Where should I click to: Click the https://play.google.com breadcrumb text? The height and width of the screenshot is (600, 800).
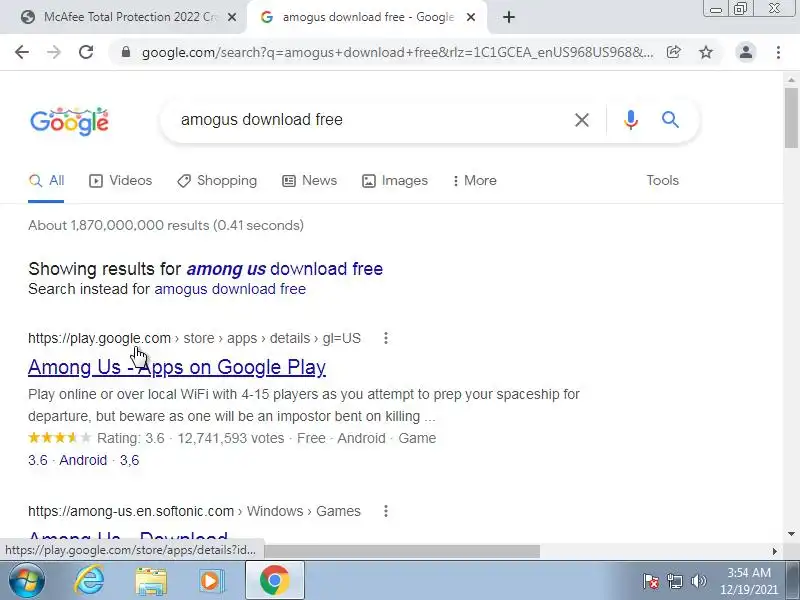[99, 338]
